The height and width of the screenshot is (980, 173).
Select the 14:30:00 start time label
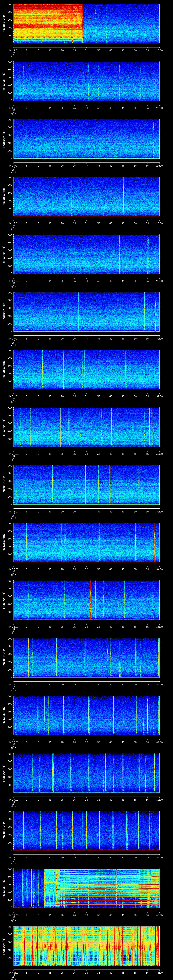14,396
